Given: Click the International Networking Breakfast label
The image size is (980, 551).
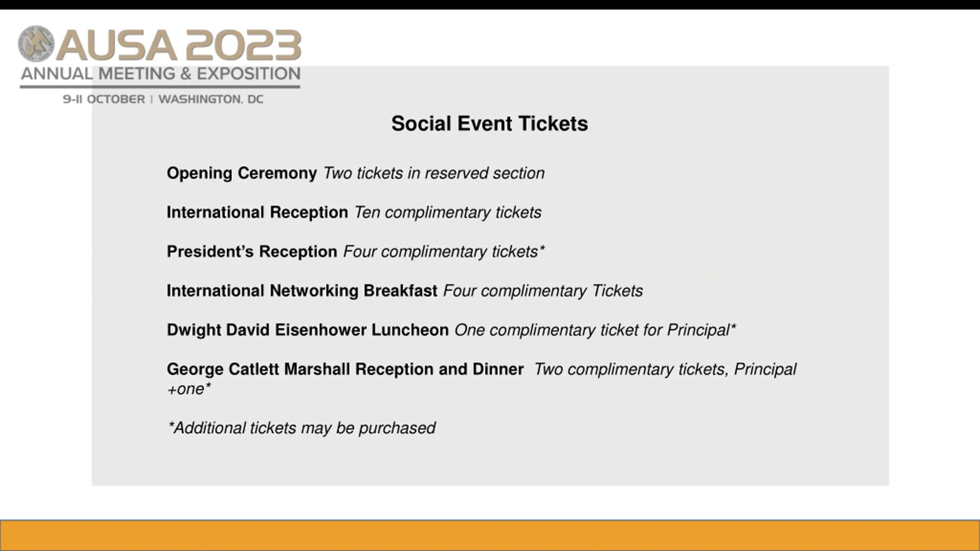Looking at the screenshot, I should point(302,291).
